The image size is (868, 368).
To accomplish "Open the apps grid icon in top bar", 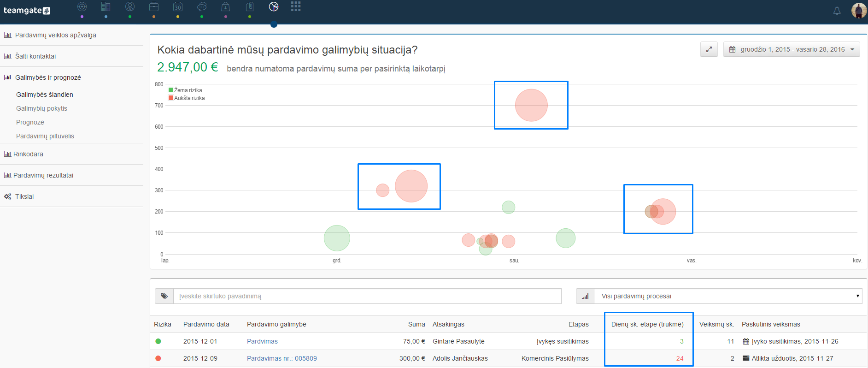I will point(296,6).
